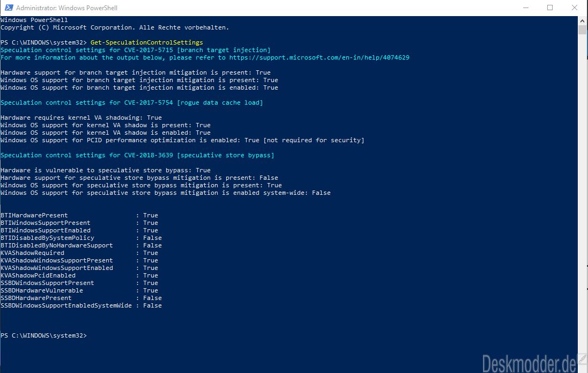Click the BTIDisabledBySystemPolicy row
The image size is (588, 373).
tap(81, 238)
